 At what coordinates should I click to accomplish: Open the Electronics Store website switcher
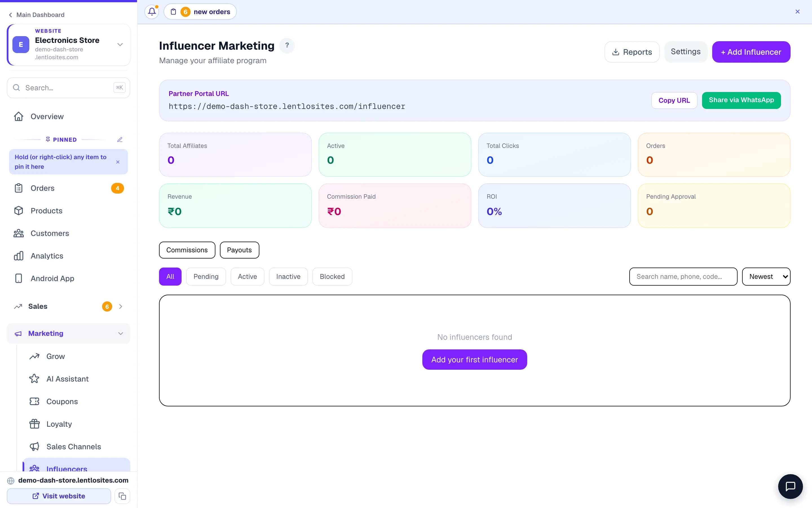click(69, 45)
